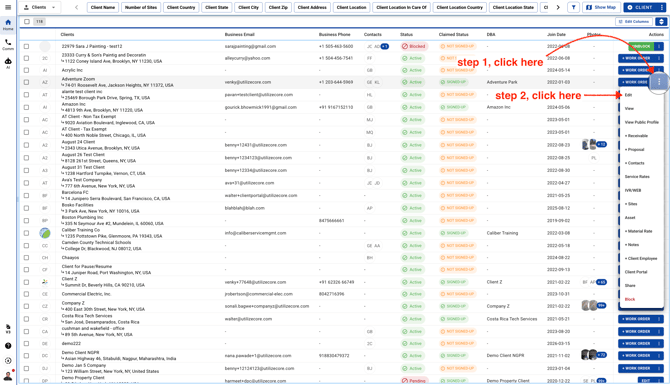Click the Caliber Training Co logo avatar
670x385 pixels.
[45, 233]
